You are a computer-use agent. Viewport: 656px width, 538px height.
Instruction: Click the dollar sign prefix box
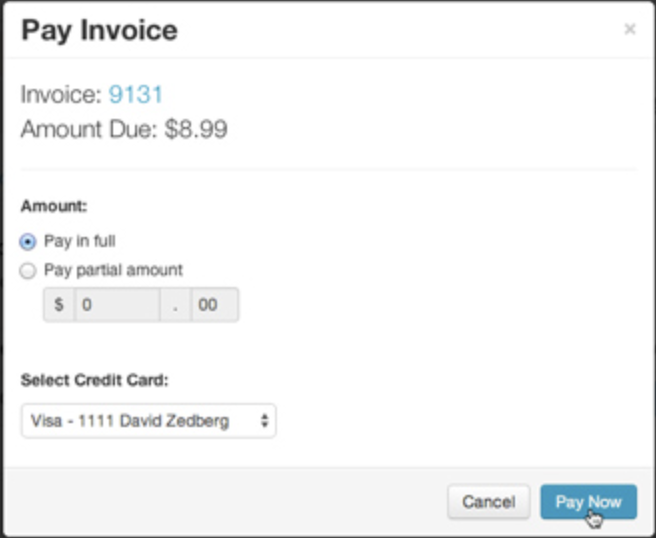(59, 305)
